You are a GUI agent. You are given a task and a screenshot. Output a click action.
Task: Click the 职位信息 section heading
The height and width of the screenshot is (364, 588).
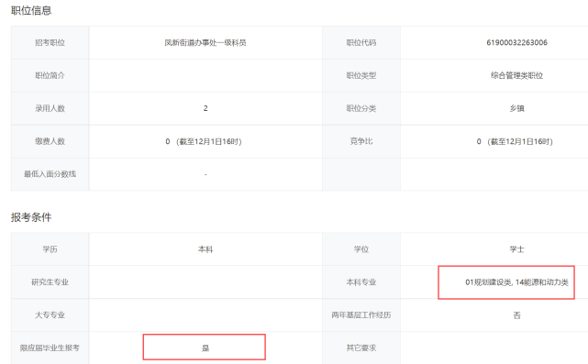pos(31,10)
